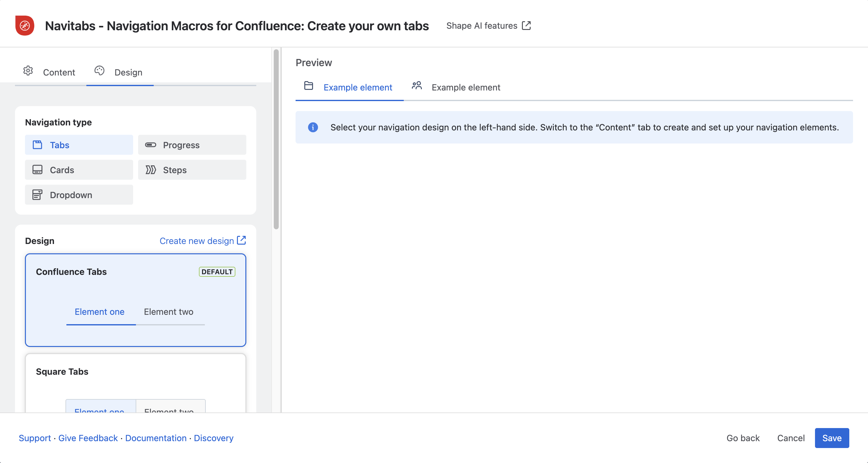Select Progress navigation type
This screenshot has height=463, width=868.
click(x=192, y=145)
